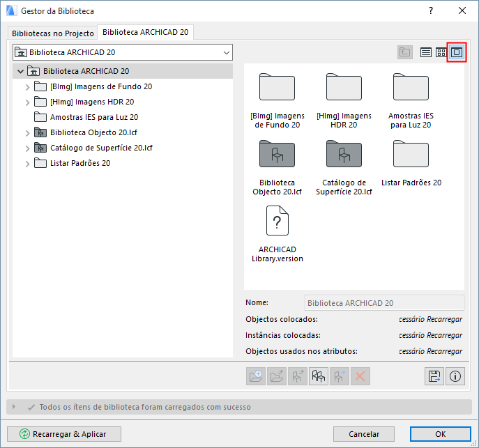Select Biblioteca Objecto 20.lcf thumbnail
The image size is (479, 448).
(x=277, y=167)
